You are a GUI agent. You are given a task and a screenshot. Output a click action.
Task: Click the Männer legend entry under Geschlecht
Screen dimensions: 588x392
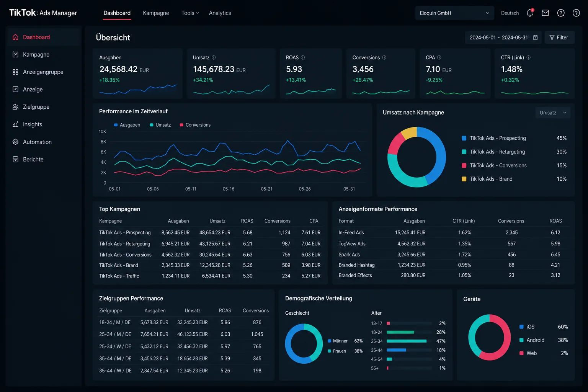coord(345,341)
